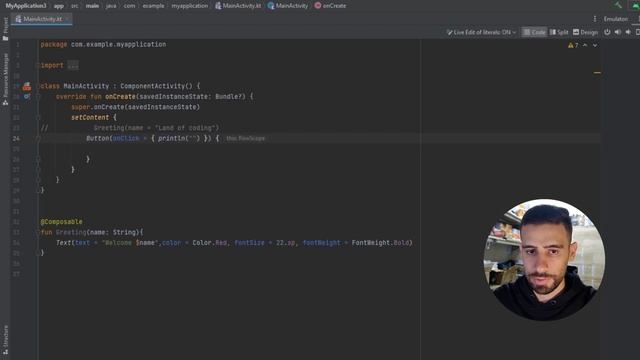Click on 'package' keyword on line 1
This screenshot has width=640, height=360.
pos(53,44)
